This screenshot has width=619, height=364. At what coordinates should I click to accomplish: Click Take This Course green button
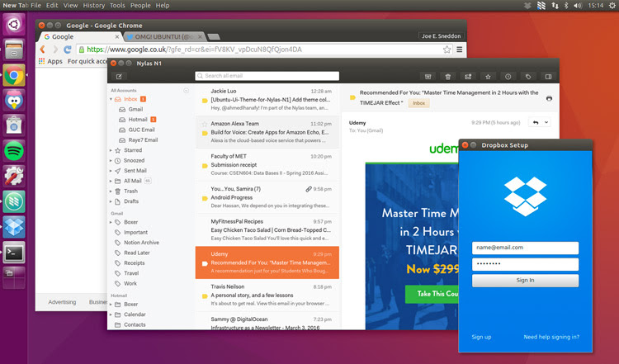(432, 294)
